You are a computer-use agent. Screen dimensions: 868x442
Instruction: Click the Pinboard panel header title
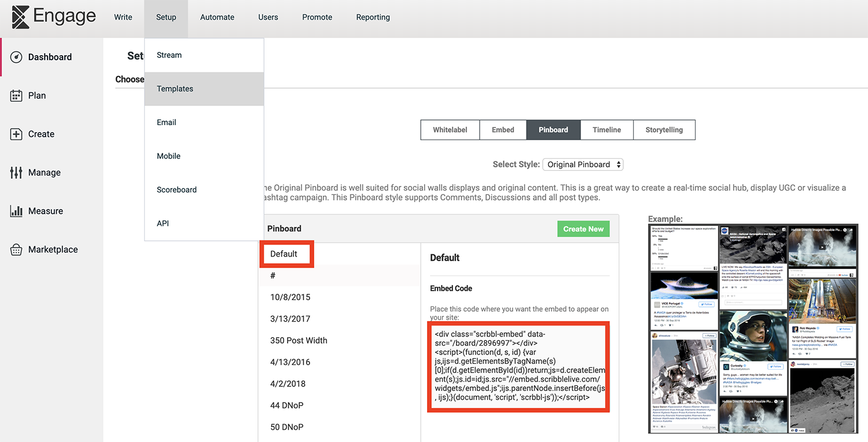[284, 229]
